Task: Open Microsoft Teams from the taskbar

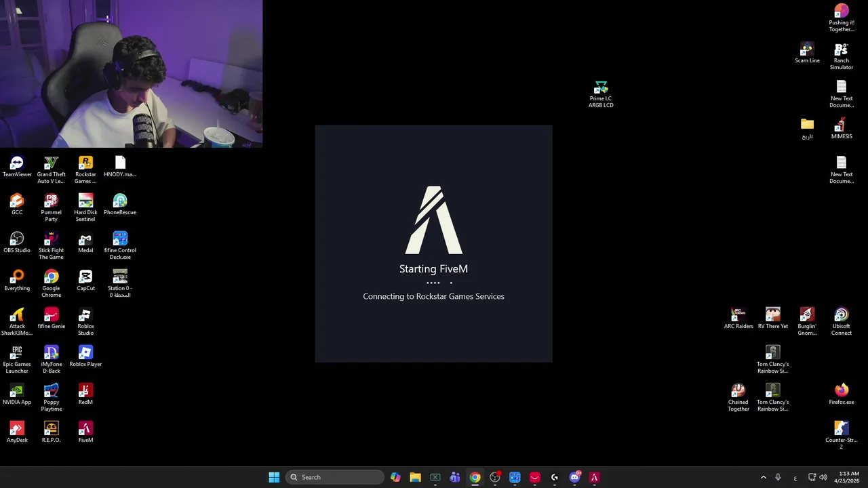Action: pos(455,477)
